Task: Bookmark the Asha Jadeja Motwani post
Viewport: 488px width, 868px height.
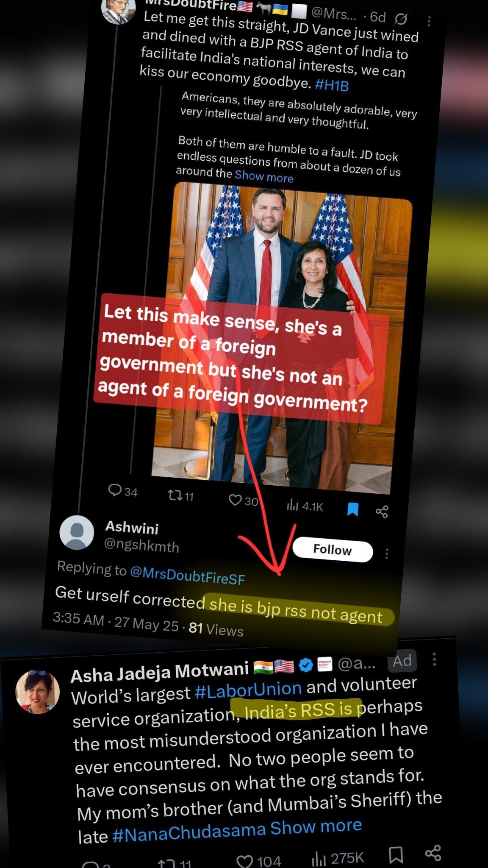Action: coord(396,855)
